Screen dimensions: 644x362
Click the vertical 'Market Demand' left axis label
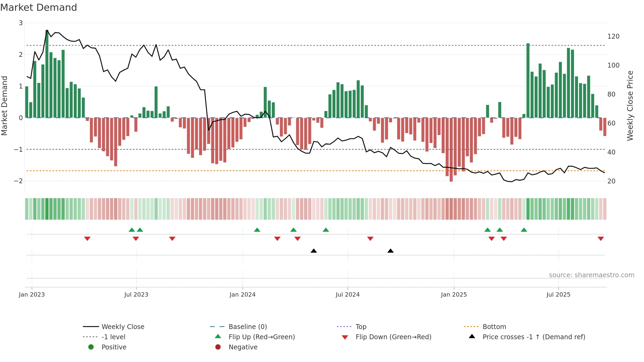point(5,106)
